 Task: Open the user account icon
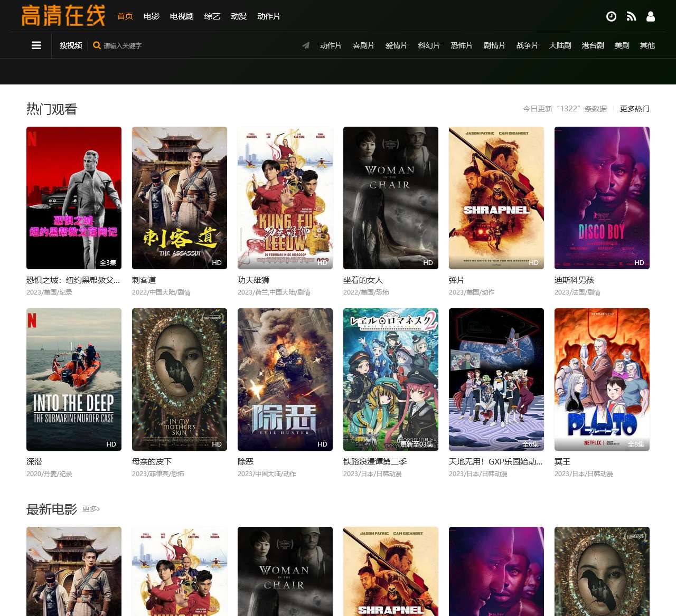651,16
